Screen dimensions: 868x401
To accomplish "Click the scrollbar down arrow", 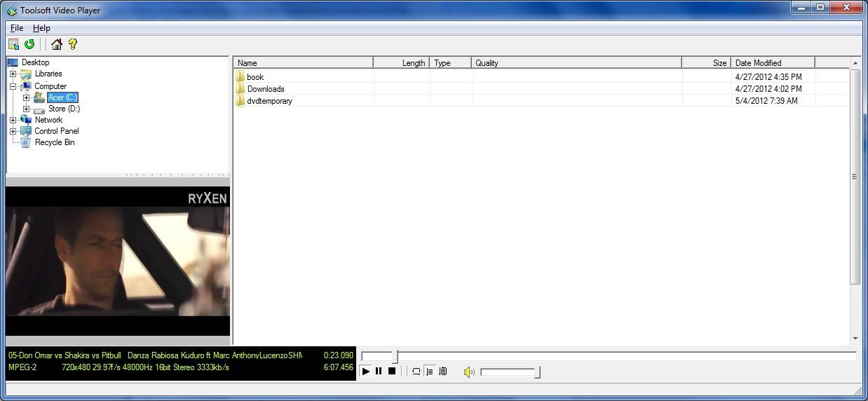I will (855, 340).
